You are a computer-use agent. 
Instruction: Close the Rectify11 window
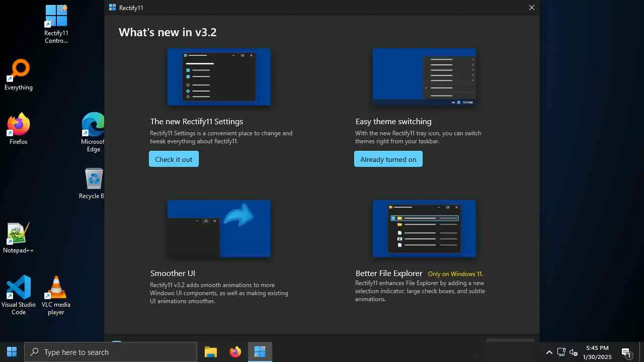(531, 8)
